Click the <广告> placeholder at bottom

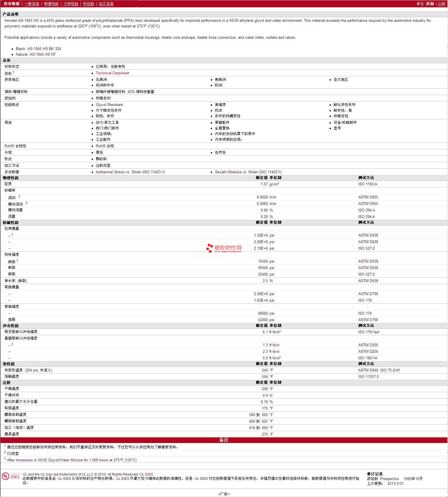[x=224, y=494]
